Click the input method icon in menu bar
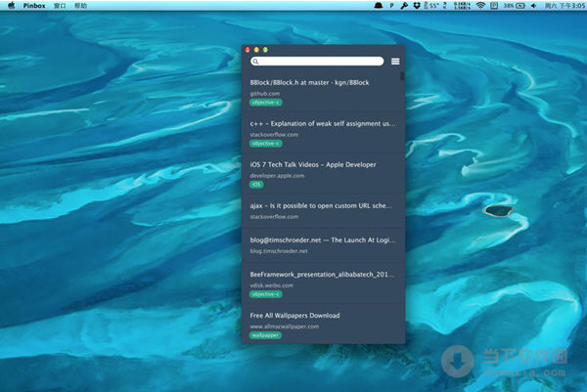The width and height of the screenshot is (587, 392). [494, 5]
